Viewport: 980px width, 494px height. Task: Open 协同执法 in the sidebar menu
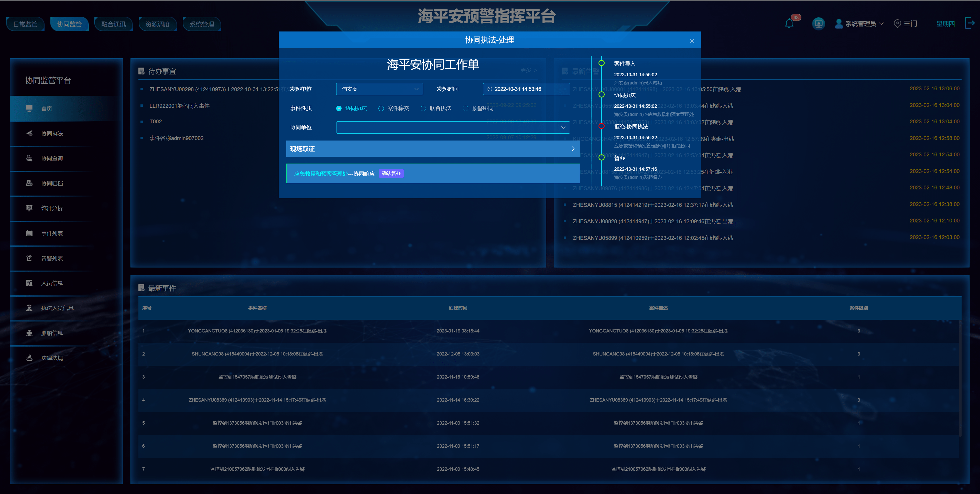point(66,133)
